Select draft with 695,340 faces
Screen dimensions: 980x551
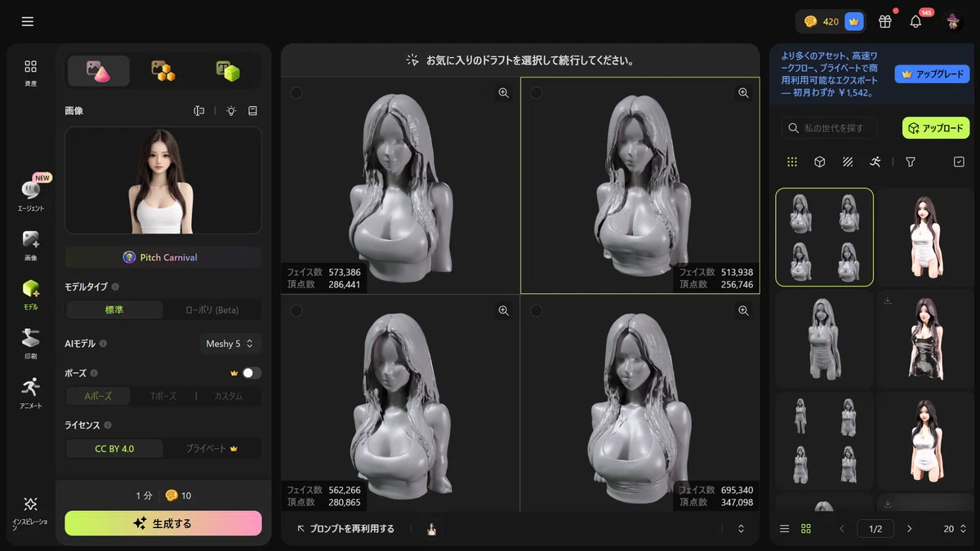click(x=537, y=311)
